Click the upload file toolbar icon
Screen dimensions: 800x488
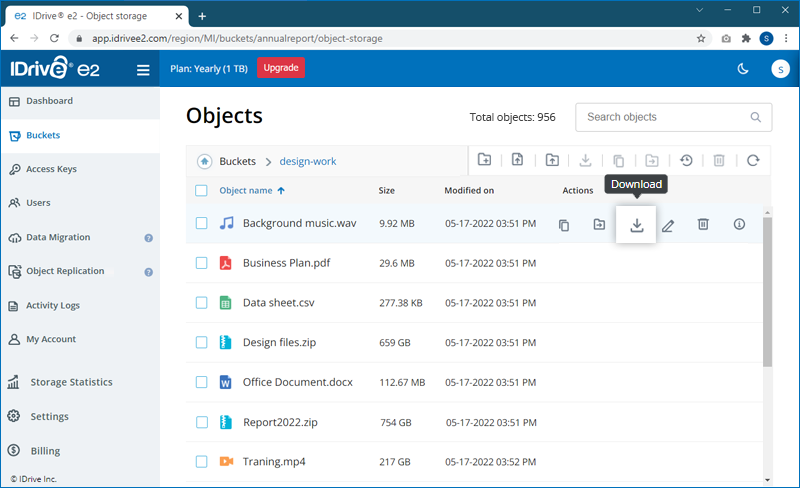click(x=518, y=160)
